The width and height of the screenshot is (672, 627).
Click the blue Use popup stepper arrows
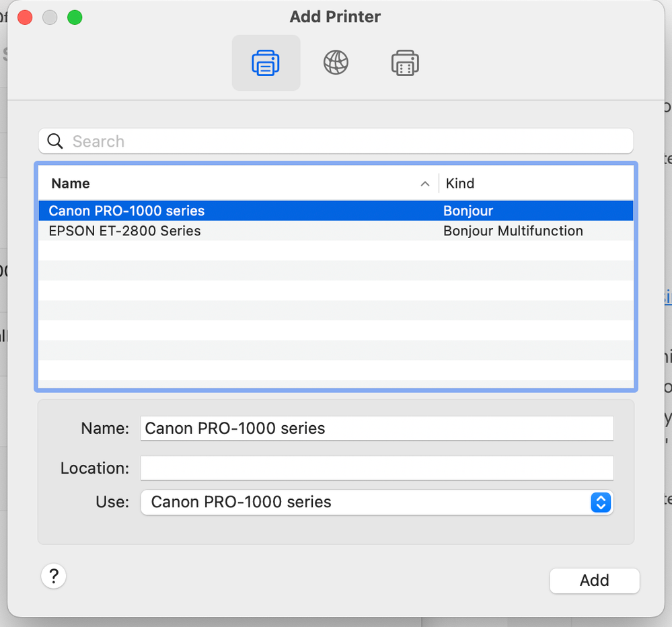[x=601, y=502]
